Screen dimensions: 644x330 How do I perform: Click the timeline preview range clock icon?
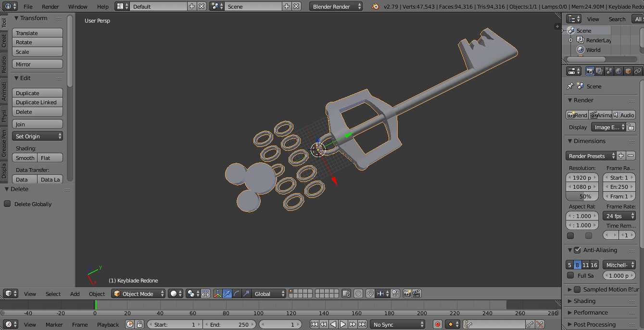[x=130, y=325]
